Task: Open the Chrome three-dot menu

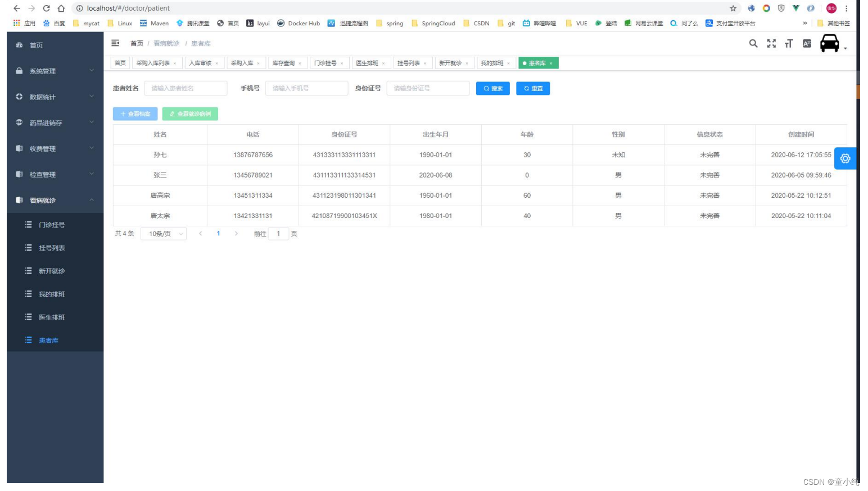Action: coord(846,8)
